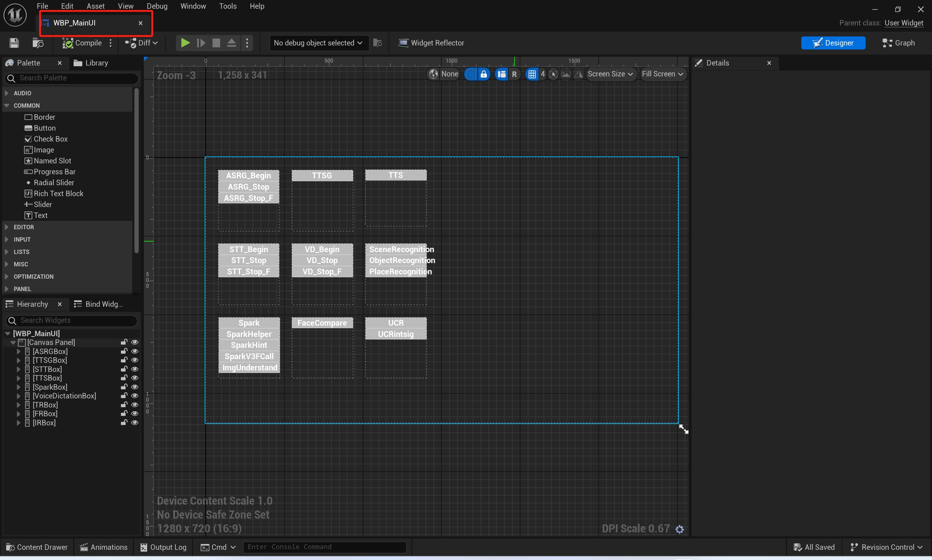This screenshot has height=560, width=932.
Task: Switch to the Graph editor mode
Action: (898, 43)
